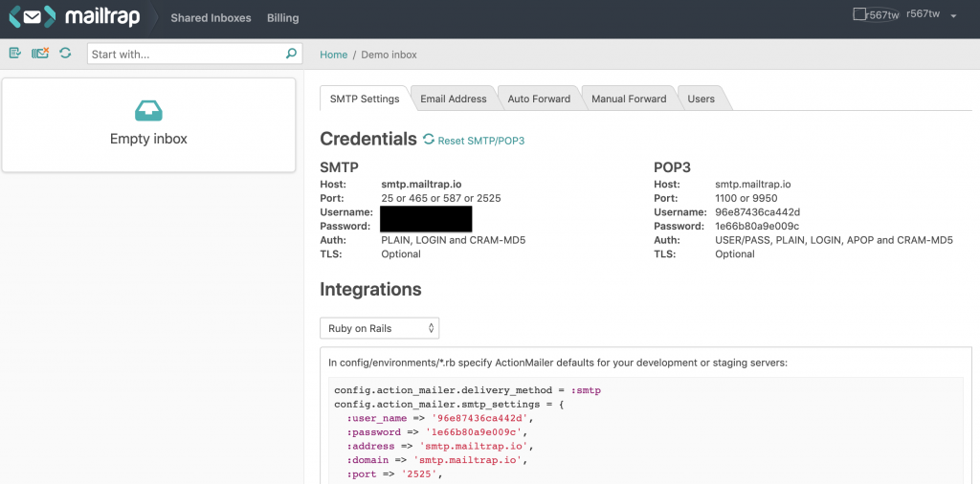Open the Billing menu item

tap(283, 18)
